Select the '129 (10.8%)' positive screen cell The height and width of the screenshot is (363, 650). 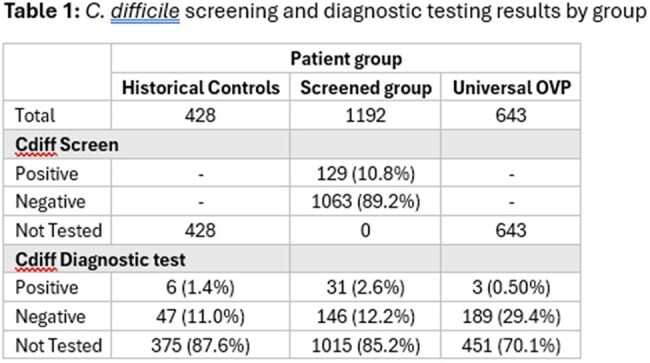click(x=366, y=174)
